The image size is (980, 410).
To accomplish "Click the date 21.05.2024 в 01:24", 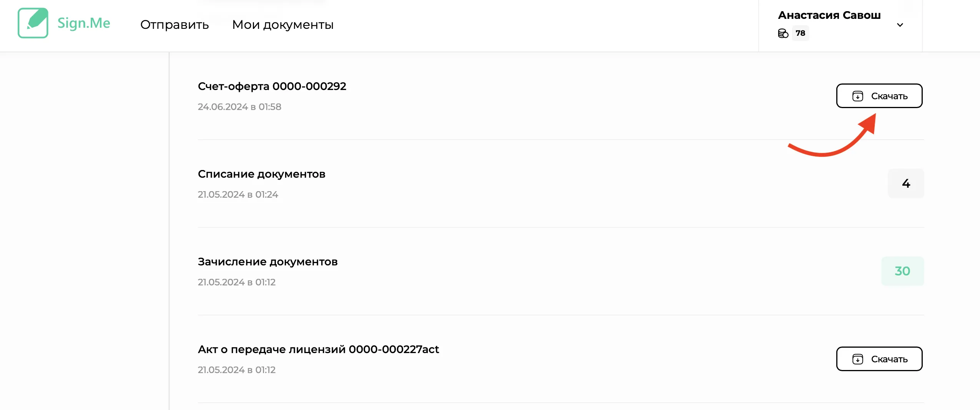I will [238, 195].
